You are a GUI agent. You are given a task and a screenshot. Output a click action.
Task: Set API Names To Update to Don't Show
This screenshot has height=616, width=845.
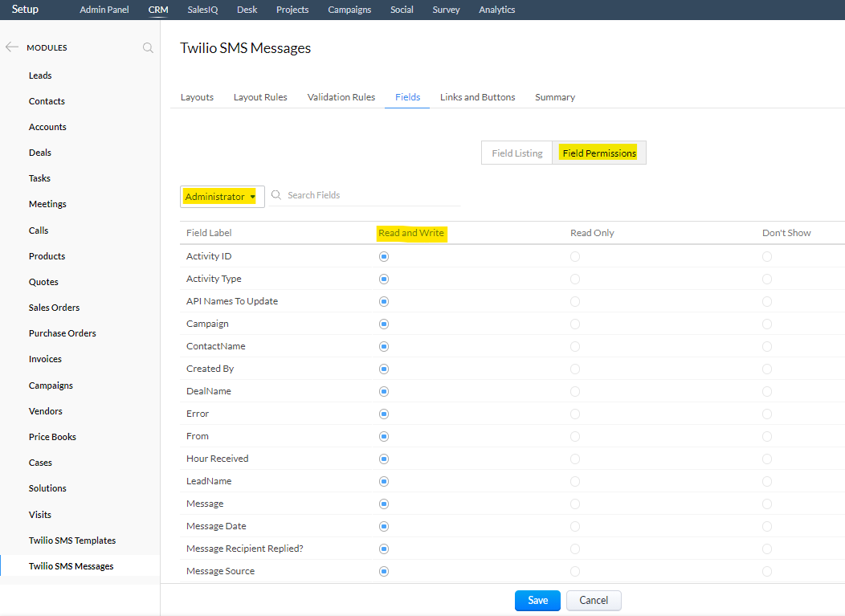[767, 301]
